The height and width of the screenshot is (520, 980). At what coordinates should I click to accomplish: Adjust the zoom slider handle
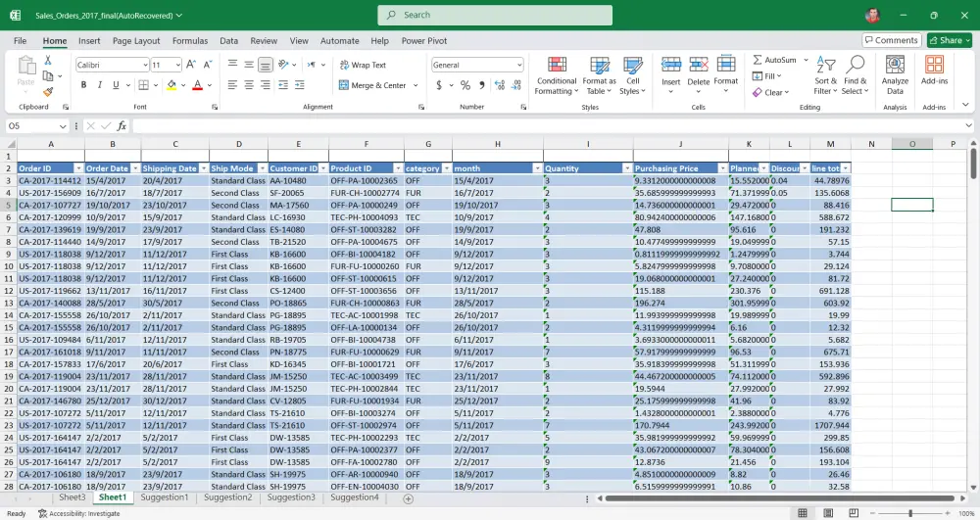[x=910, y=513]
